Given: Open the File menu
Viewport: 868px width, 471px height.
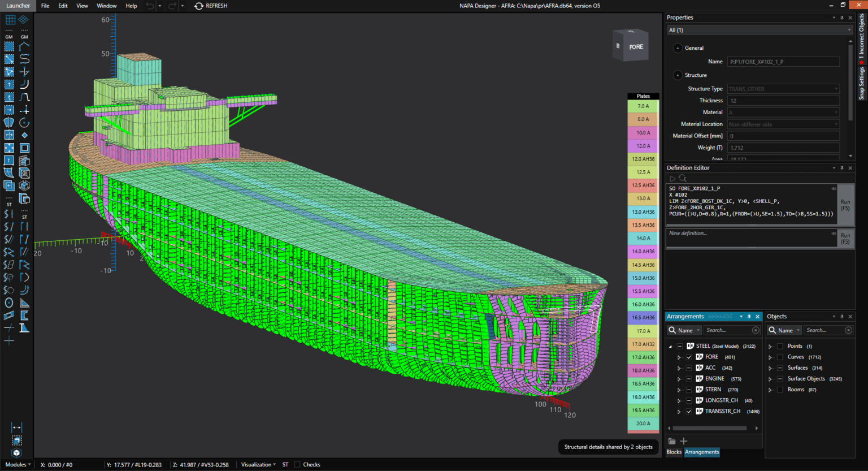Looking at the screenshot, I should click(x=45, y=6).
